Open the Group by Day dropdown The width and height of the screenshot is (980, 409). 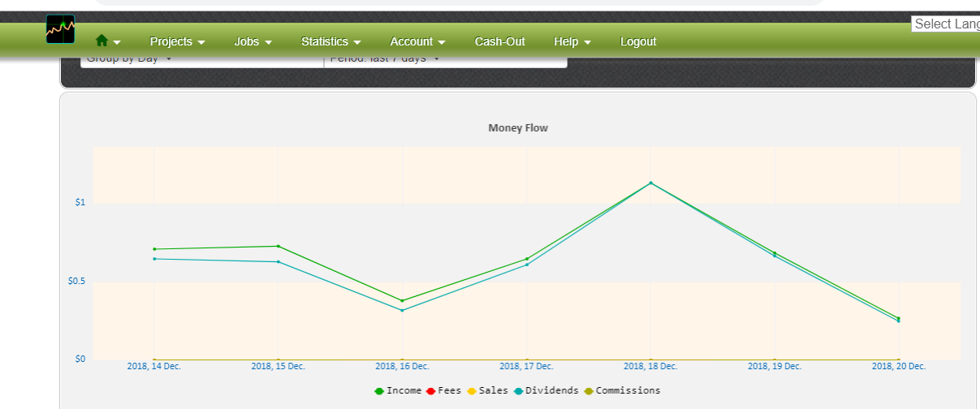[x=202, y=59]
